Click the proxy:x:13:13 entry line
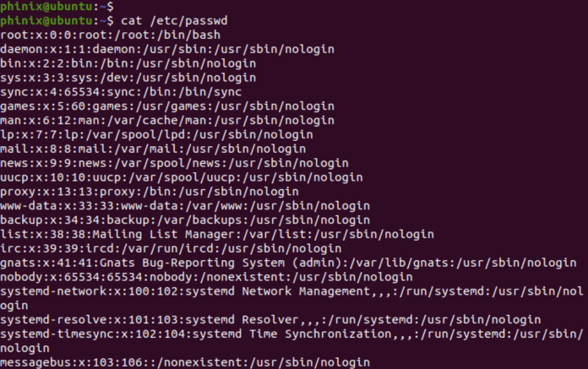Image resolution: width=588 pixels, height=369 pixels. 150,192
